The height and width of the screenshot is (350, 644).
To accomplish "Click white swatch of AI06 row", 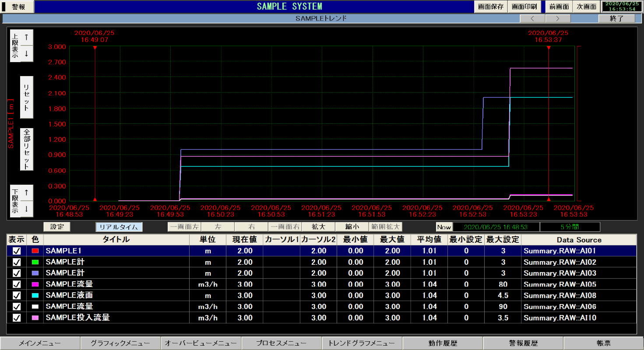I will [x=35, y=307].
